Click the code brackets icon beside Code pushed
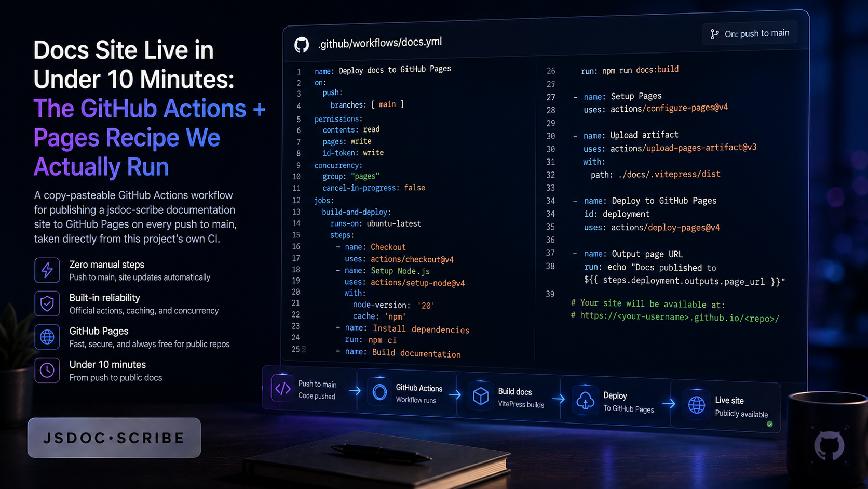Viewport: 868px width, 489px height. [283, 388]
